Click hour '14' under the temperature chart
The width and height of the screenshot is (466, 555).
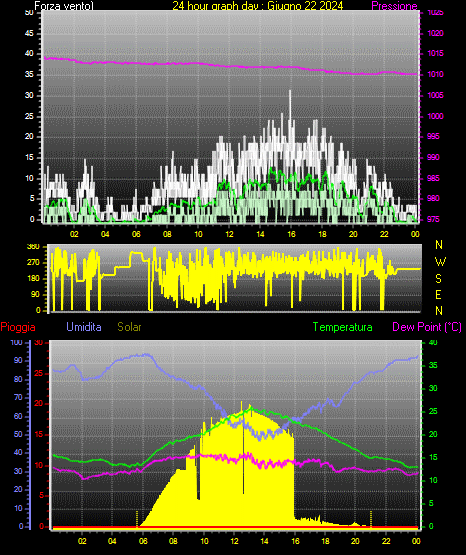click(264, 541)
